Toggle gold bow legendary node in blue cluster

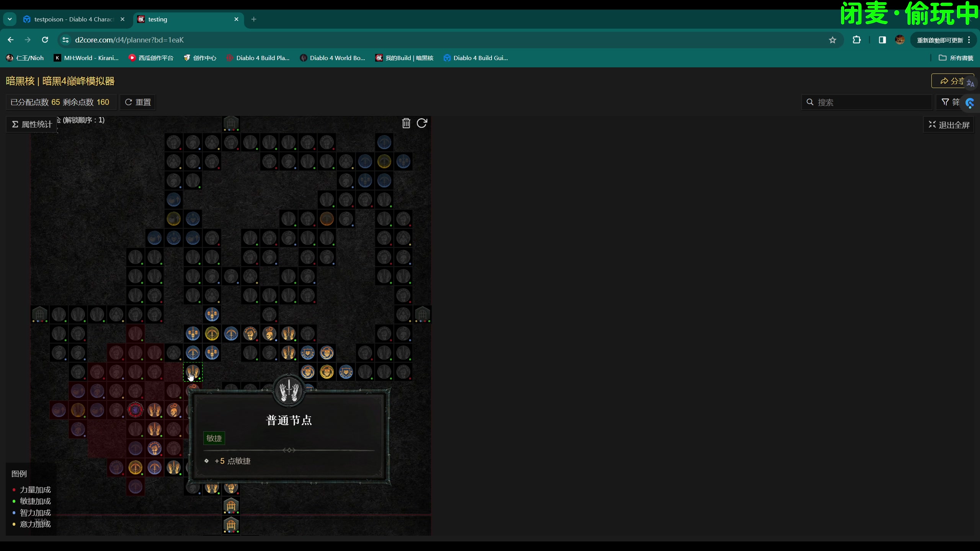[212, 334]
